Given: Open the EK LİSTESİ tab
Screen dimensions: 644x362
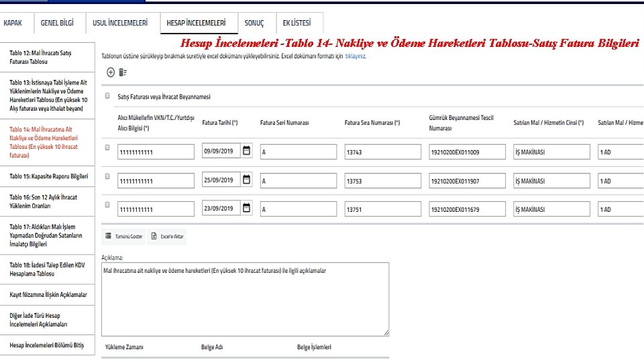Looking at the screenshot, I should pos(297,23).
